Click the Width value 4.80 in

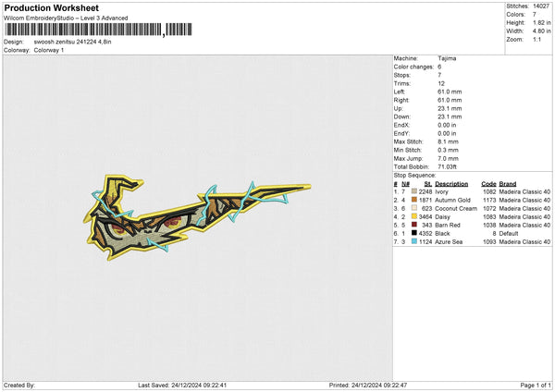tap(541, 31)
